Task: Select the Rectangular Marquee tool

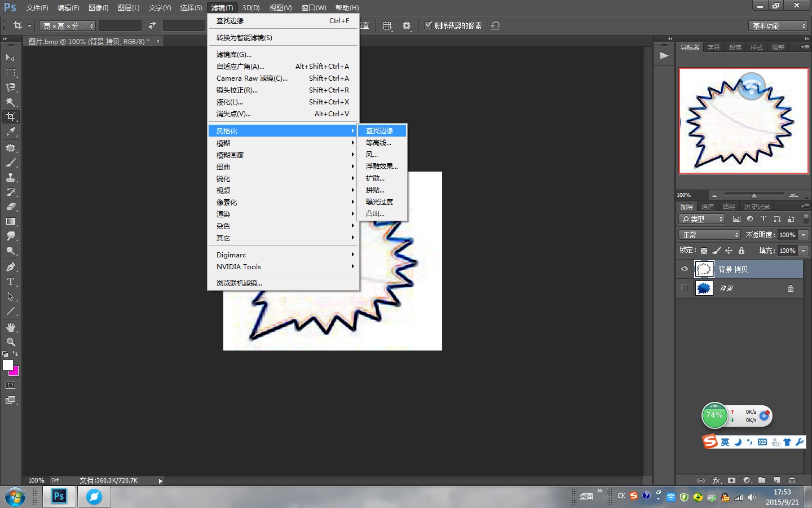Action: [x=11, y=72]
